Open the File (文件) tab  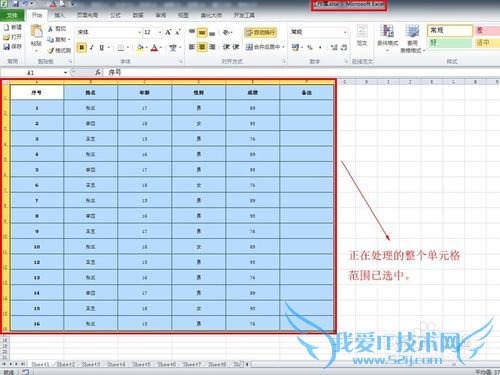[x=12, y=15]
